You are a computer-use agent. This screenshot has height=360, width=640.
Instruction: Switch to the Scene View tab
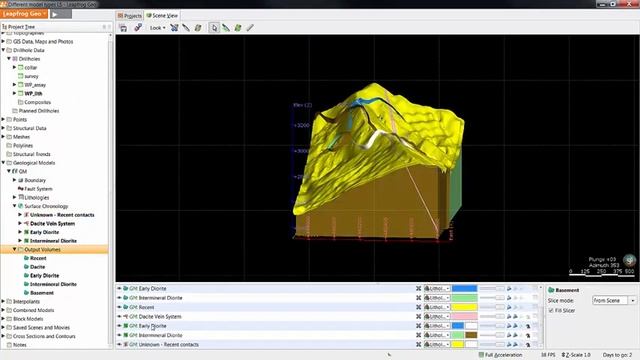coord(162,16)
